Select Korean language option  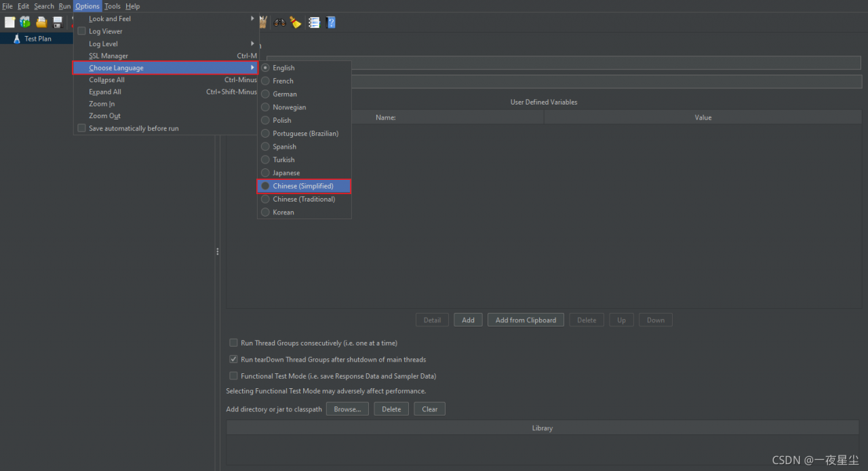click(x=304, y=212)
